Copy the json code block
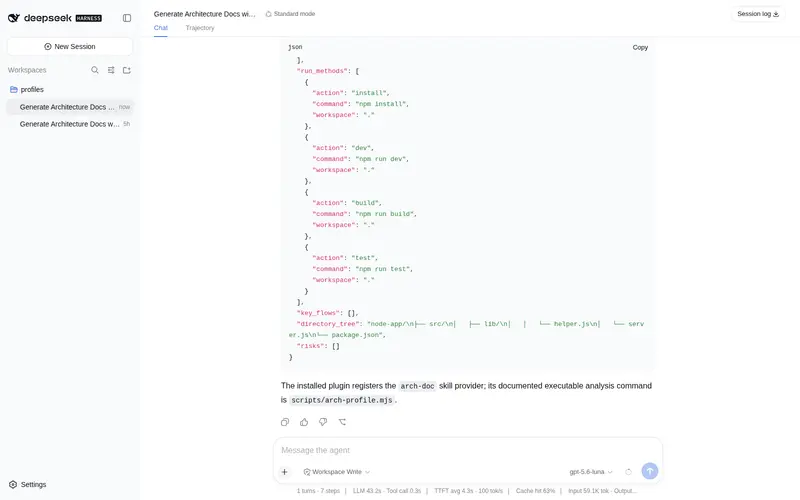This screenshot has width=800, height=500. [640, 47]
